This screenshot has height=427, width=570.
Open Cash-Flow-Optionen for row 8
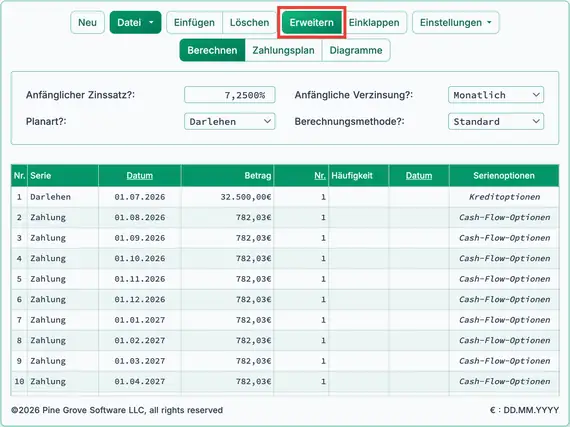click(504, 341)
